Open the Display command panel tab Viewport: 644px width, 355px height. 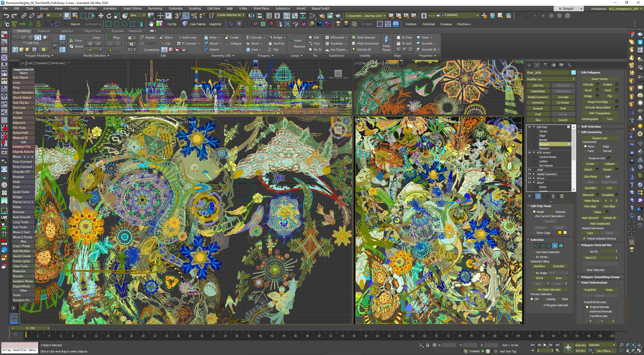561,65
